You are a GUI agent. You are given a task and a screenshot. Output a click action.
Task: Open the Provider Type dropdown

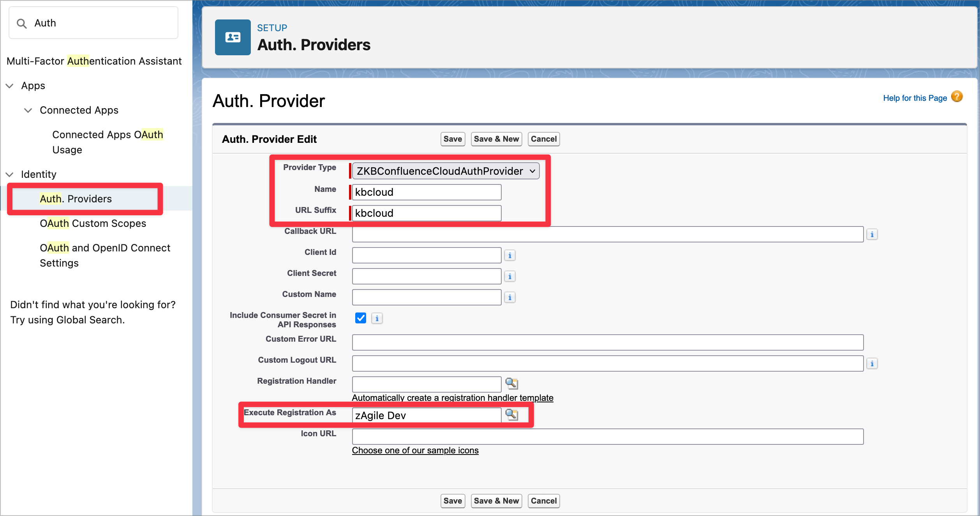click(x=446, y=171)
